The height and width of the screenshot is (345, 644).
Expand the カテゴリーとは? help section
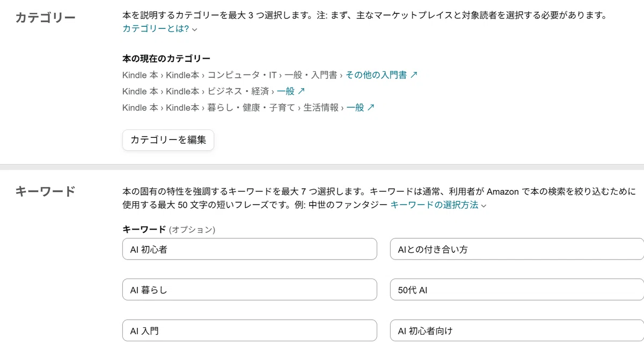pyautogui.click(x=156, y=29)
